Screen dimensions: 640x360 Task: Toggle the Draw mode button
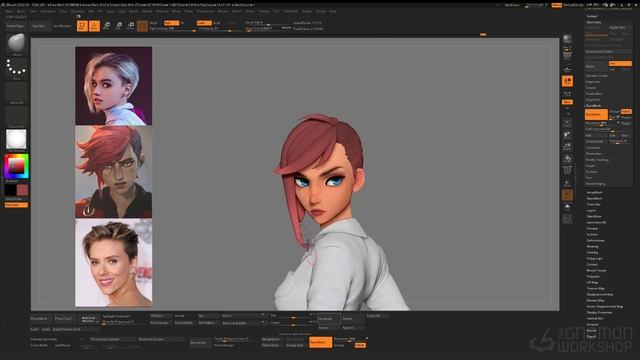94,26
